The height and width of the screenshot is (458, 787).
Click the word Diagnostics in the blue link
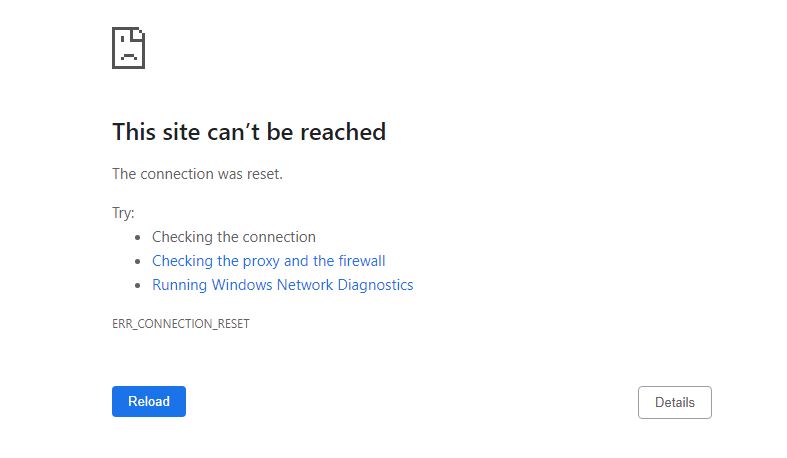point(375,285)
